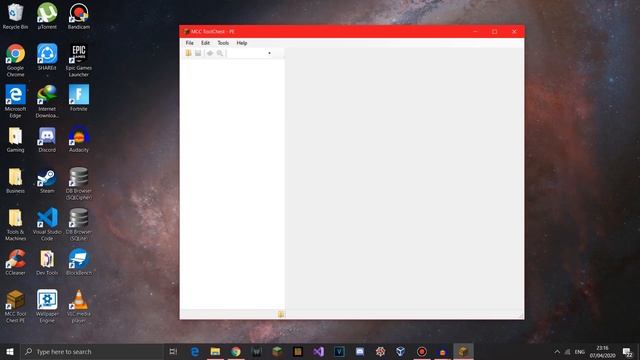Image resolution: width=640 pixels, height=360 pixels.
Task: Select the Epic Games Launcher desktop icon
Action: tap(79, 60)
